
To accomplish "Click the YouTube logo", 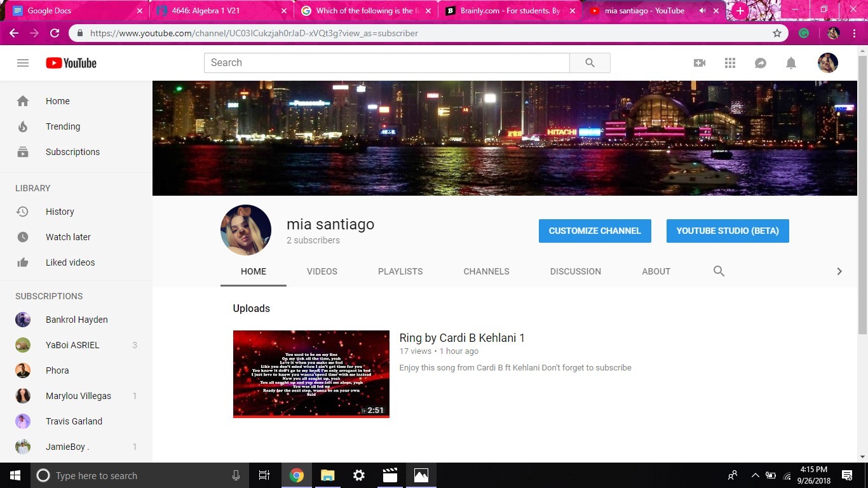I will coord(71,63).
